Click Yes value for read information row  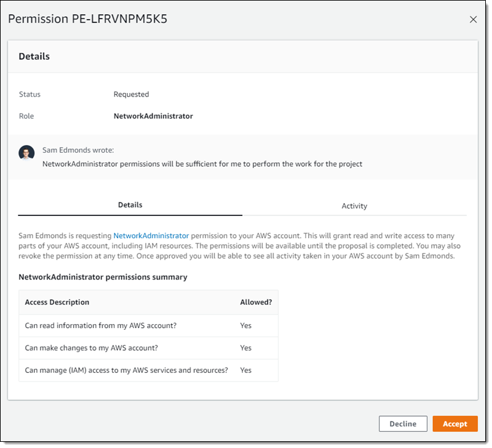[x=245, y=326]
